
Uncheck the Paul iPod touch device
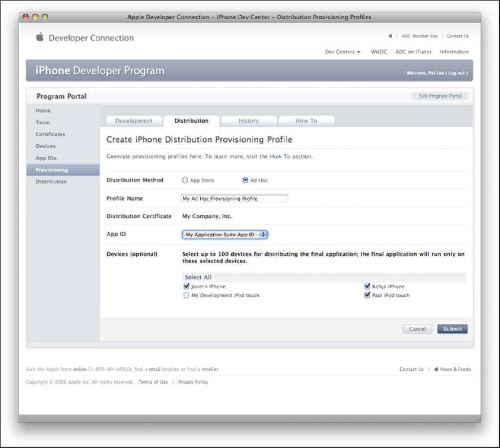pos(367,295)
